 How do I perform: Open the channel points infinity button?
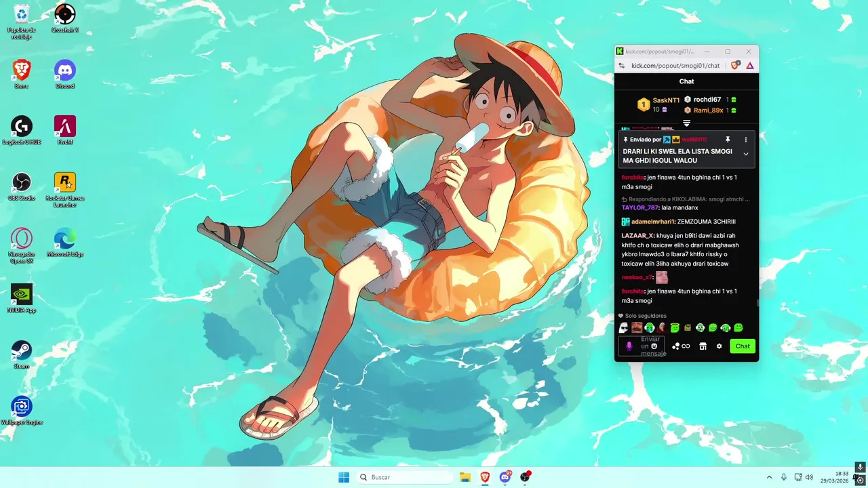click(681, 346)
